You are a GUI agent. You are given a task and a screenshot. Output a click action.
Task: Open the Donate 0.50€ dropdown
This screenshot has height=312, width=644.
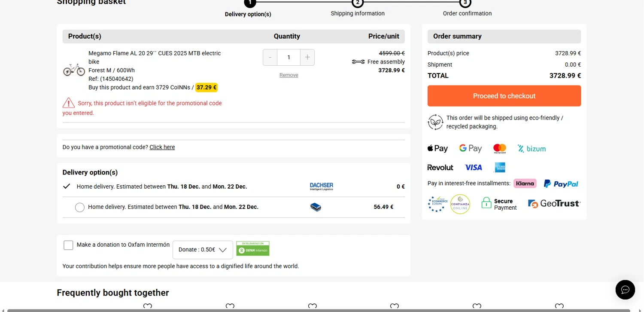[203, 250]
